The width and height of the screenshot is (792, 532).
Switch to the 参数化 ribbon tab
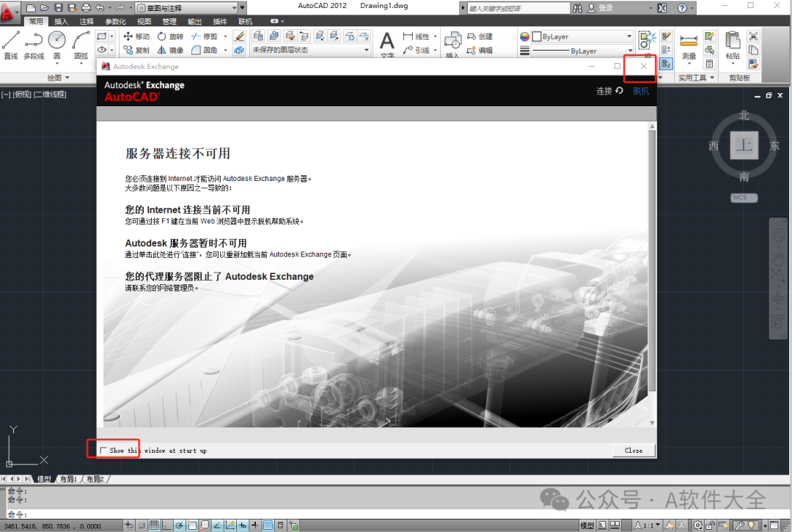click(x=115, y=21)
